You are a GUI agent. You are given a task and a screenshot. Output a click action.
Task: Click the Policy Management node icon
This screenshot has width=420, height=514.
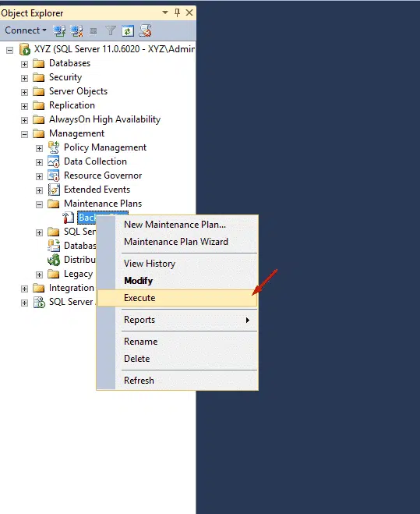[x=54, y=147]
